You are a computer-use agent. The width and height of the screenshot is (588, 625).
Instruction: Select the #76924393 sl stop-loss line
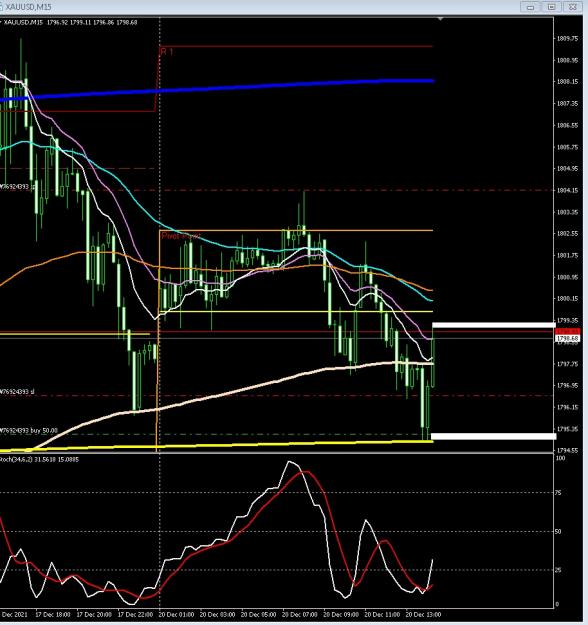(x=17, y=392)
